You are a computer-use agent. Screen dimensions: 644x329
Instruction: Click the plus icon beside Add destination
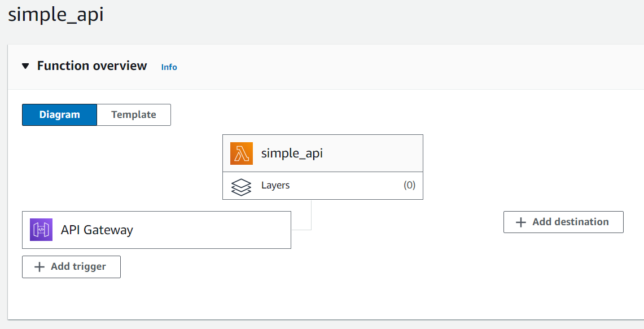[x=521, y=222]
